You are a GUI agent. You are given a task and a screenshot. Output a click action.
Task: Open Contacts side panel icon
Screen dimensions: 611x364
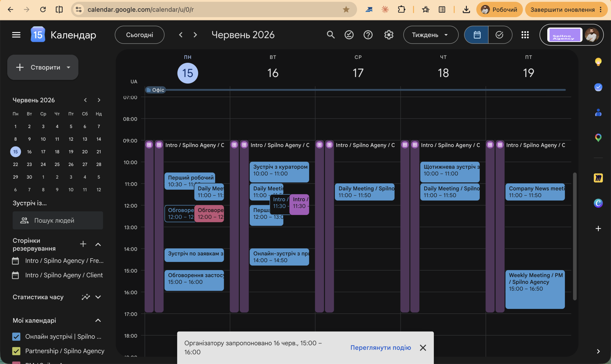pyautogui.click(x=598, y=113)
